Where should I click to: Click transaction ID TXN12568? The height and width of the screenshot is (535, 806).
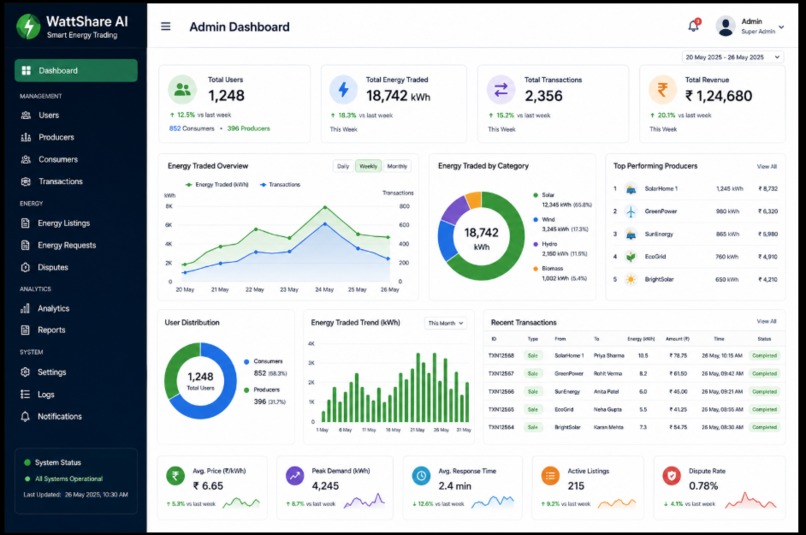point(501,356)
